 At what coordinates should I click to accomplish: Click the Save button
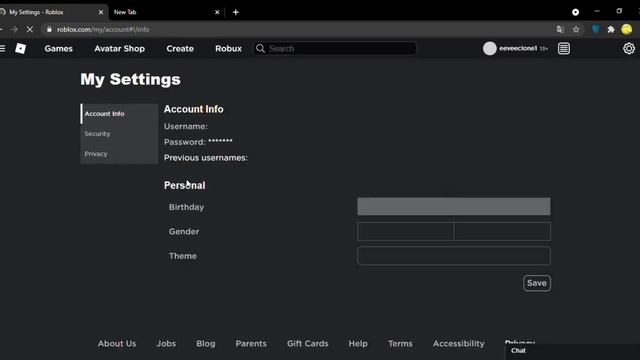(537, 283)
